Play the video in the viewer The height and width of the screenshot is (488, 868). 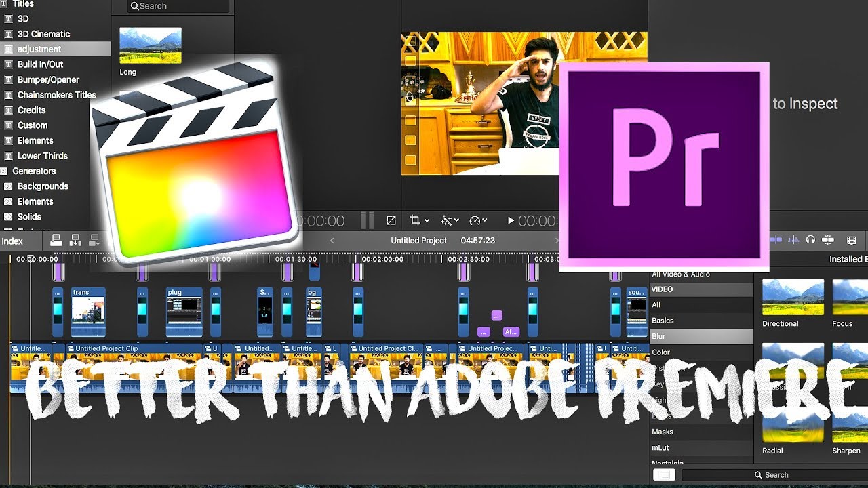(511, 220)
